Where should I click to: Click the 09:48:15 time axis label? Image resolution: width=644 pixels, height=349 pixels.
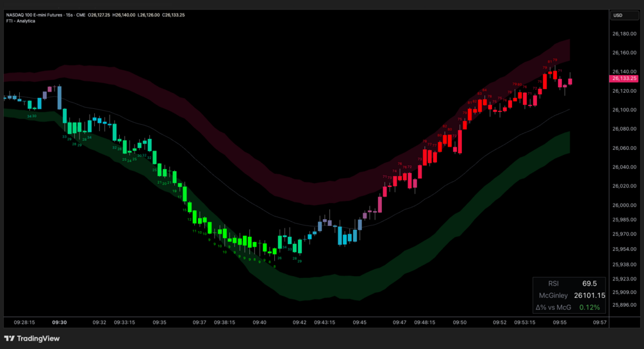point(425,322)
